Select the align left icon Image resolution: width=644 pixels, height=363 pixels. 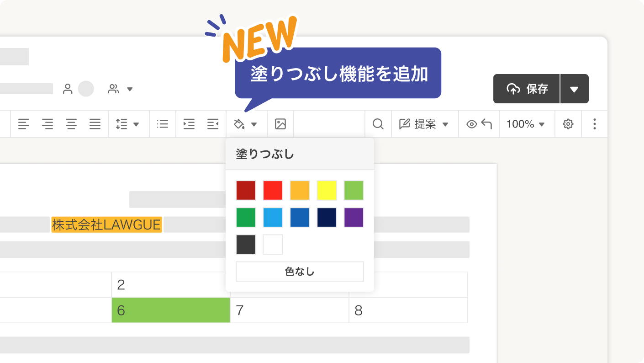click(24, 124)
